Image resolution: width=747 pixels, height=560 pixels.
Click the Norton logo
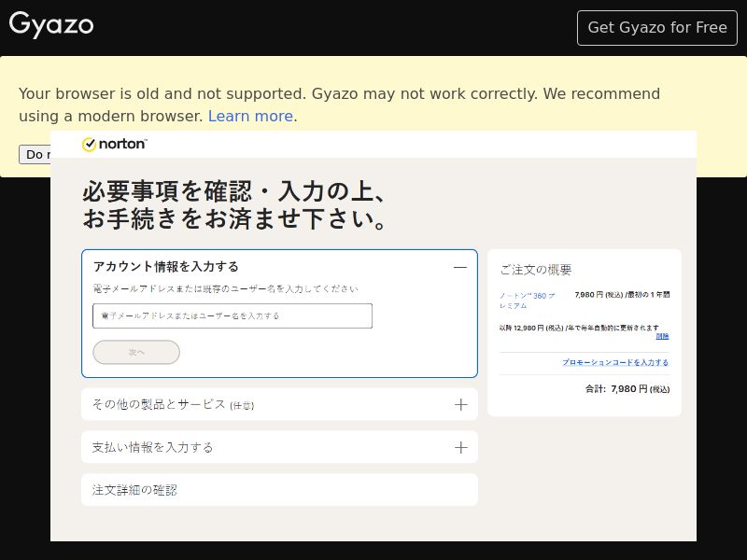(114, 144)
